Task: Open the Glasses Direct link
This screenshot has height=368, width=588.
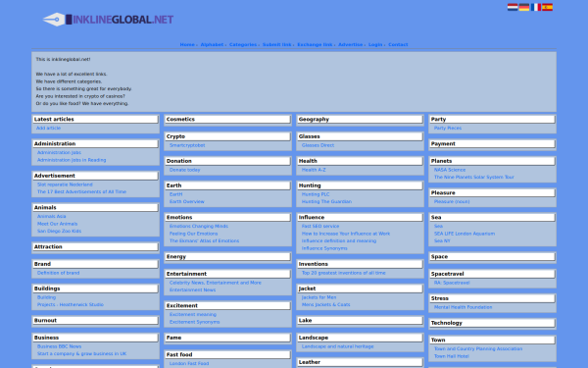Action: tap(318, 145)
